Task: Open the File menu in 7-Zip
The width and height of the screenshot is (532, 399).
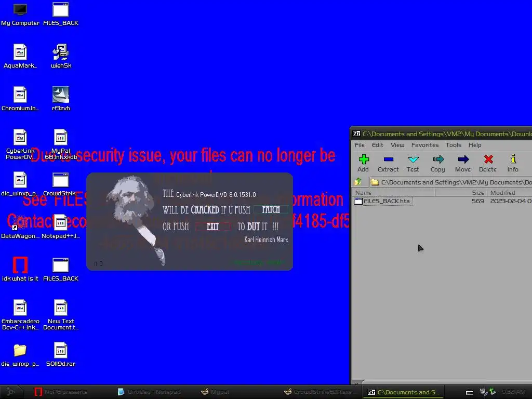Action: (x=360, y=145)
